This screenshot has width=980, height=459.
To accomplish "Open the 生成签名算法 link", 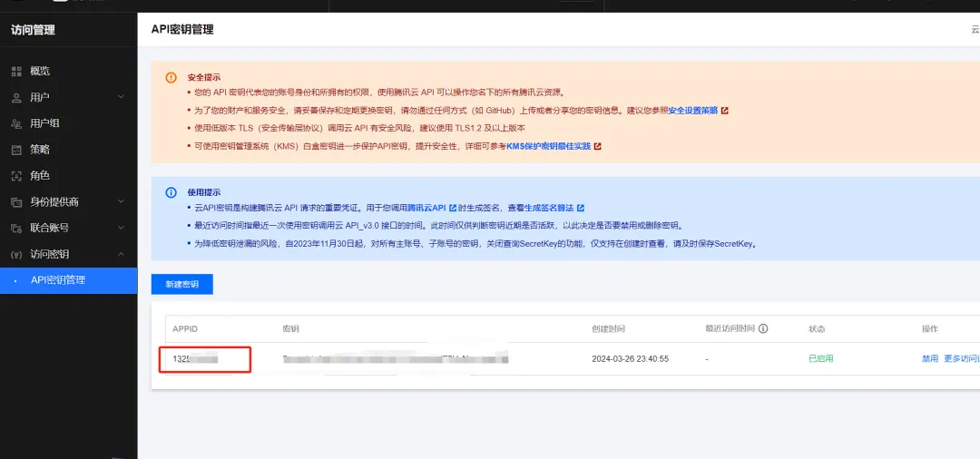I will click(x=540, y=208).
